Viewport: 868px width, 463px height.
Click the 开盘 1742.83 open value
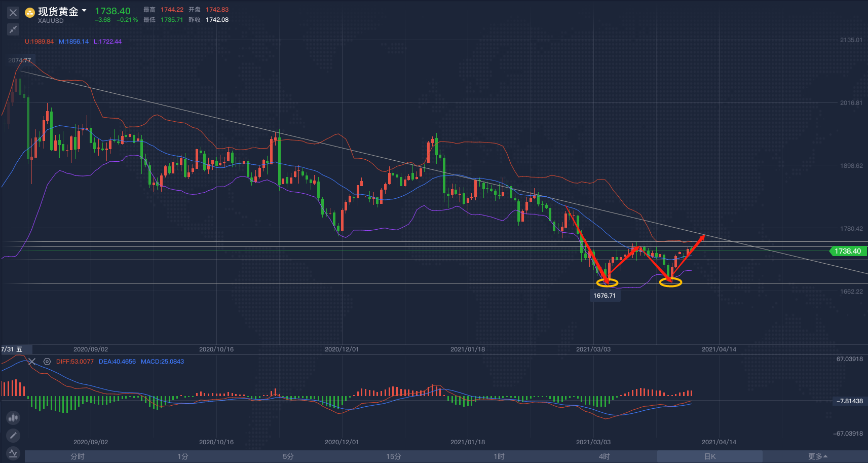click(x=208, y=10)
